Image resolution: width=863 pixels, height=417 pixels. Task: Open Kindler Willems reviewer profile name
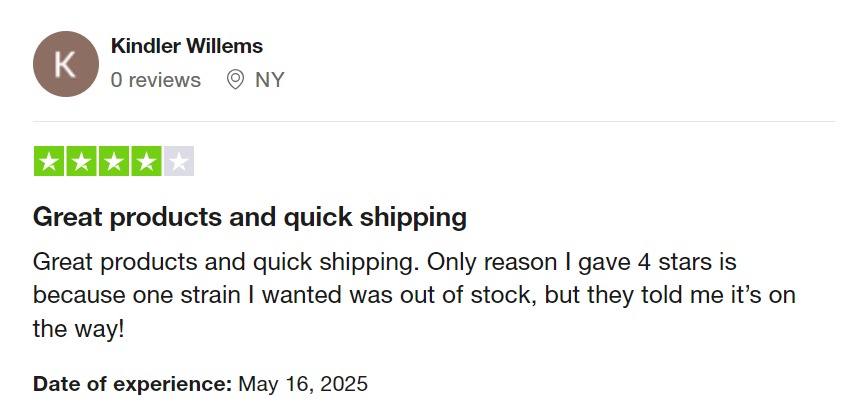[x=187, y=46]
